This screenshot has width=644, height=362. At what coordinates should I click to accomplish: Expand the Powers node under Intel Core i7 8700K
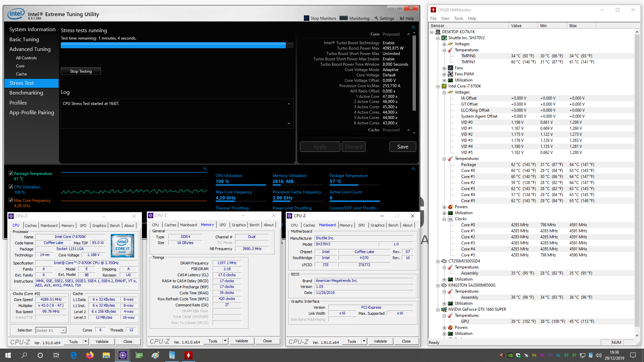click(x=444, y=207)
